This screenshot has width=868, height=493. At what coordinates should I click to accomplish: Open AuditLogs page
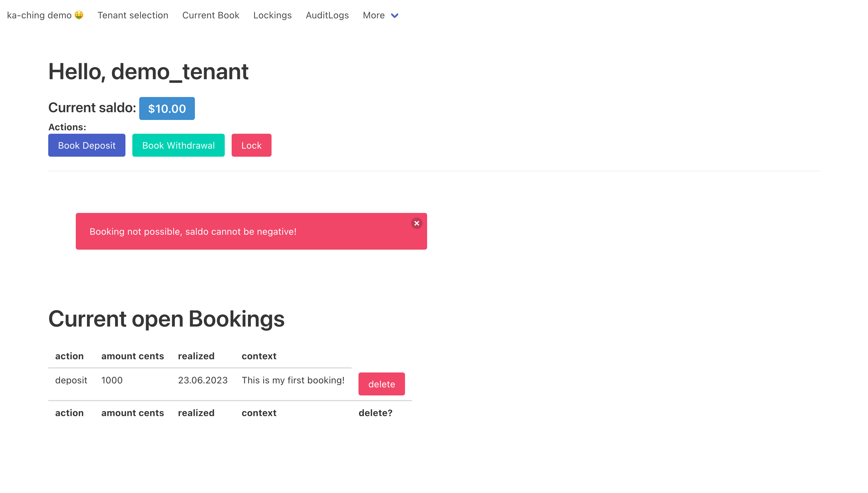[x=327, y=15]
